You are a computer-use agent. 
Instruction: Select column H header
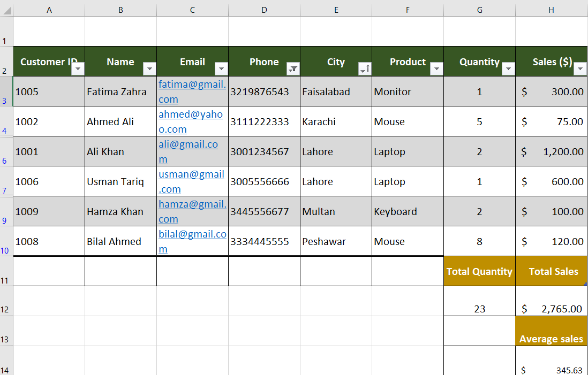point(551,11)
